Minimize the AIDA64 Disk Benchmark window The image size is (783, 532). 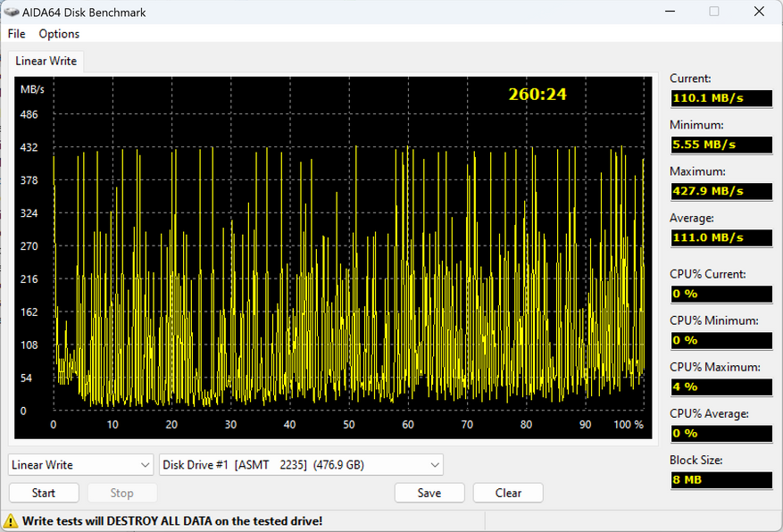pyautogui.click(x=670, y=12)
